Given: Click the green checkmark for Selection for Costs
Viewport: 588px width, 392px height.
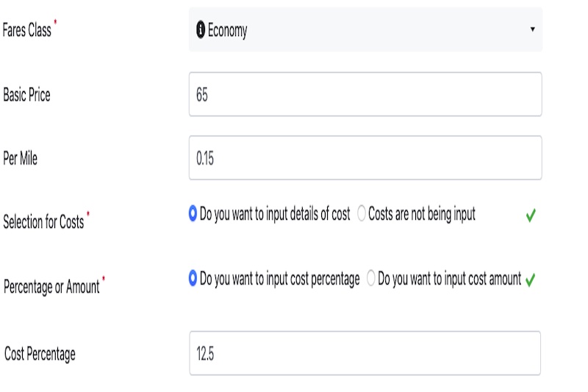Looking at the screenshot, I should pos(531,215).
